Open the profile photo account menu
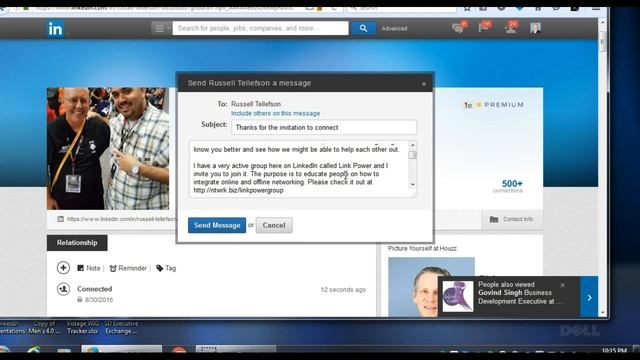This screenshot has height=360, width=640. point(536,28)
